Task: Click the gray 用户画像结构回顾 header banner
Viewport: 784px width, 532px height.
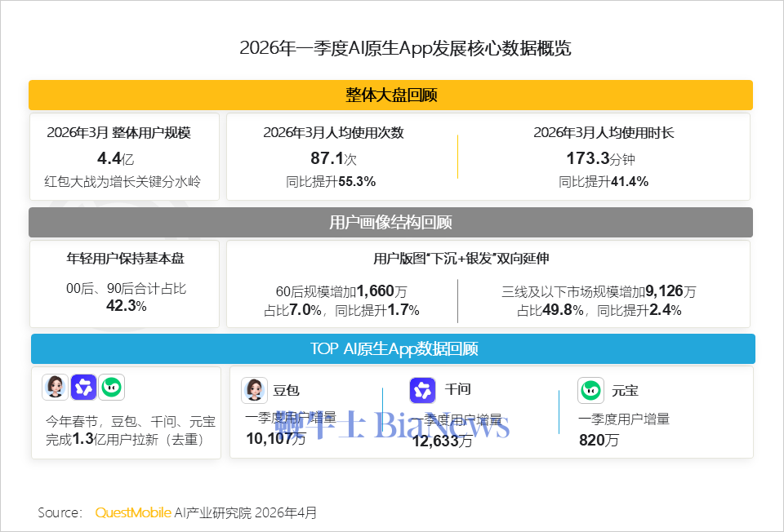Action: [390, 223]
